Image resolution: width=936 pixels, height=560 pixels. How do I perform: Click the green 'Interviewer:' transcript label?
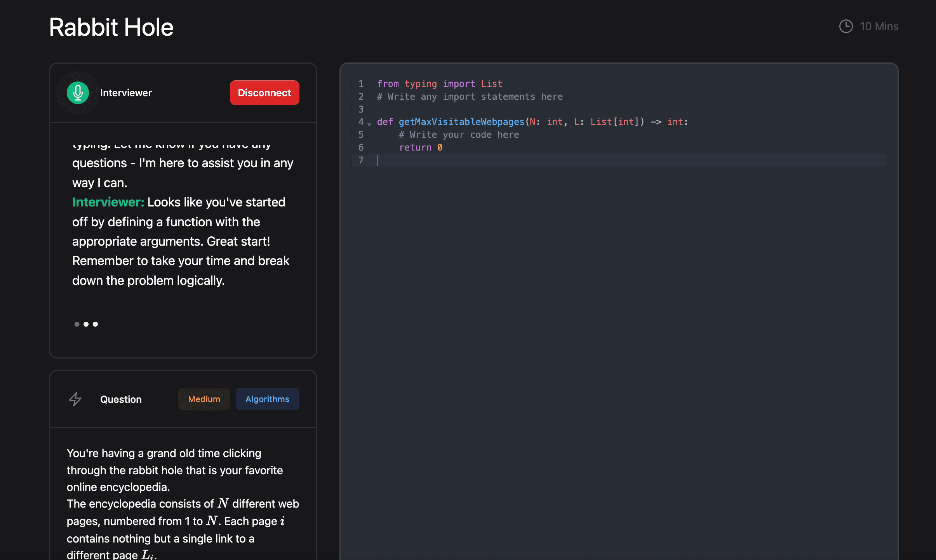pyautogui.click(x=108, y=202)
